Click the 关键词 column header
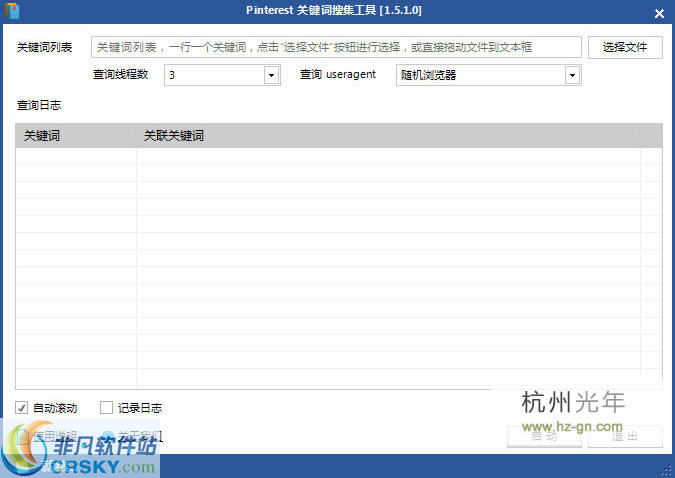 pos(76,136)
